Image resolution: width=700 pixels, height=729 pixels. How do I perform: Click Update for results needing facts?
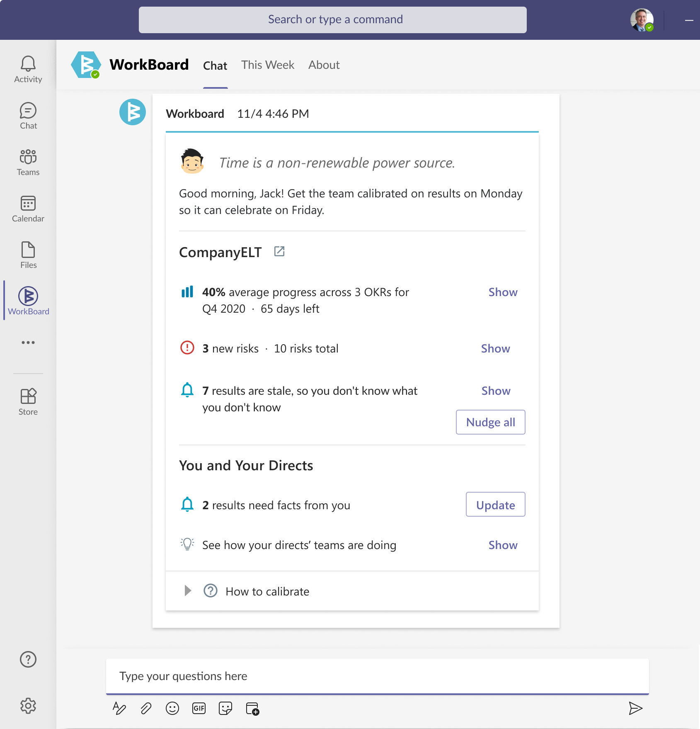click(x=496, y=504)
